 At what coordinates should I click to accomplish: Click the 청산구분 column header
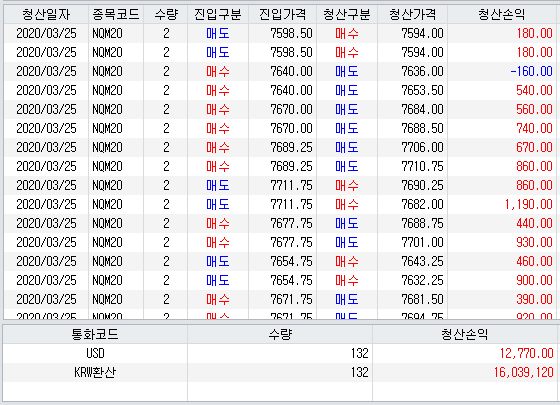(x=347, y=14)
